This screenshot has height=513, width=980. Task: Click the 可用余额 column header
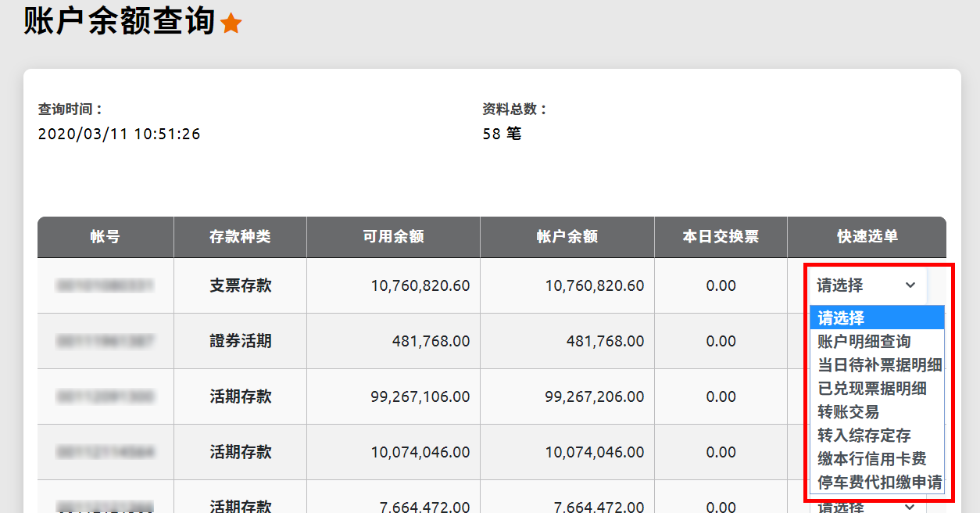[x=393, y=237]
